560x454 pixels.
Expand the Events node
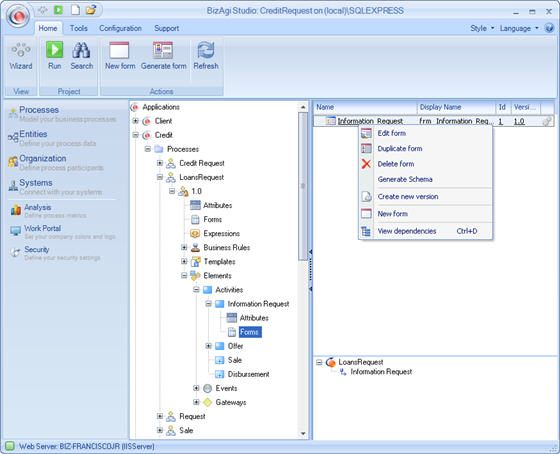196,388
